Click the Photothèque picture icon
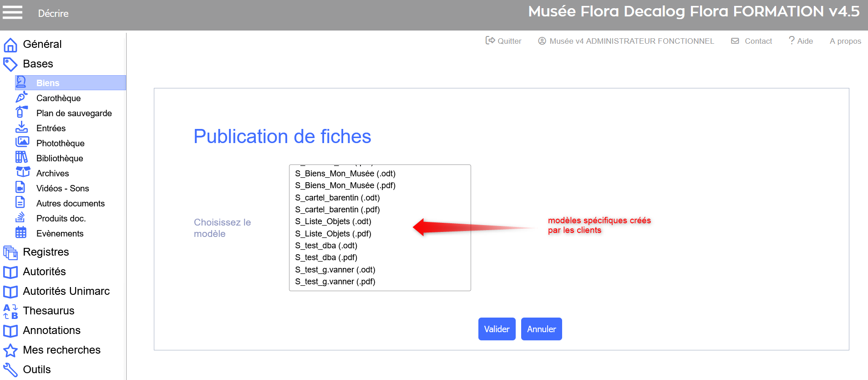Image resolution: width=868 pixels, height=380 pixels. click(x=22, y=142)
